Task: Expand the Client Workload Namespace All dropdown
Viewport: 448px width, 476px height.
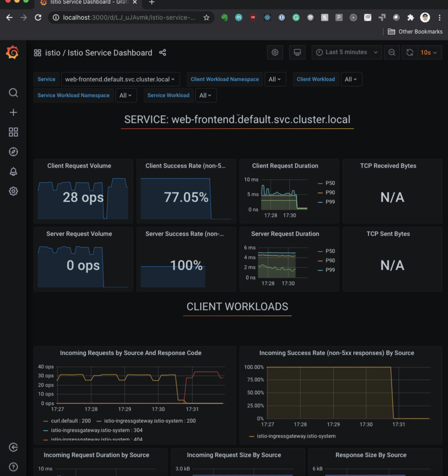Action: pyautogui.click(x=275, y=79)
